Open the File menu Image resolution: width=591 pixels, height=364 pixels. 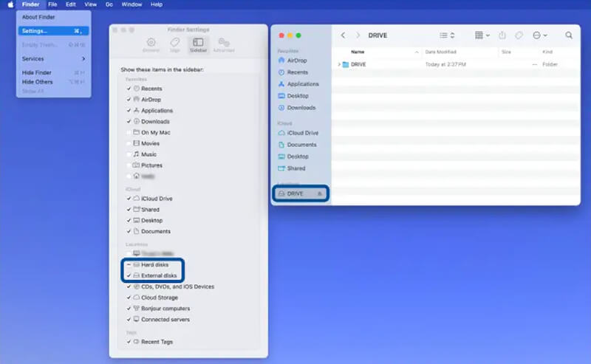tap(52, 4)
